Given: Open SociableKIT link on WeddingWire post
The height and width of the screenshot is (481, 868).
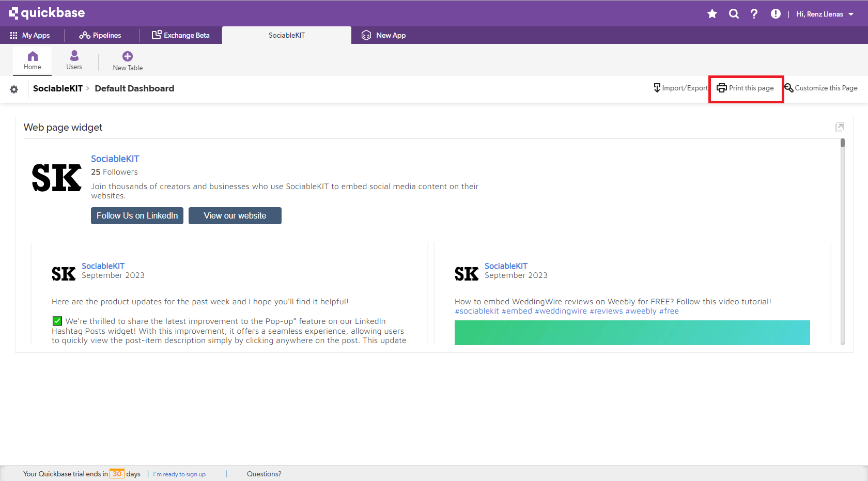Looking at the screenshot, I should 506,266.
